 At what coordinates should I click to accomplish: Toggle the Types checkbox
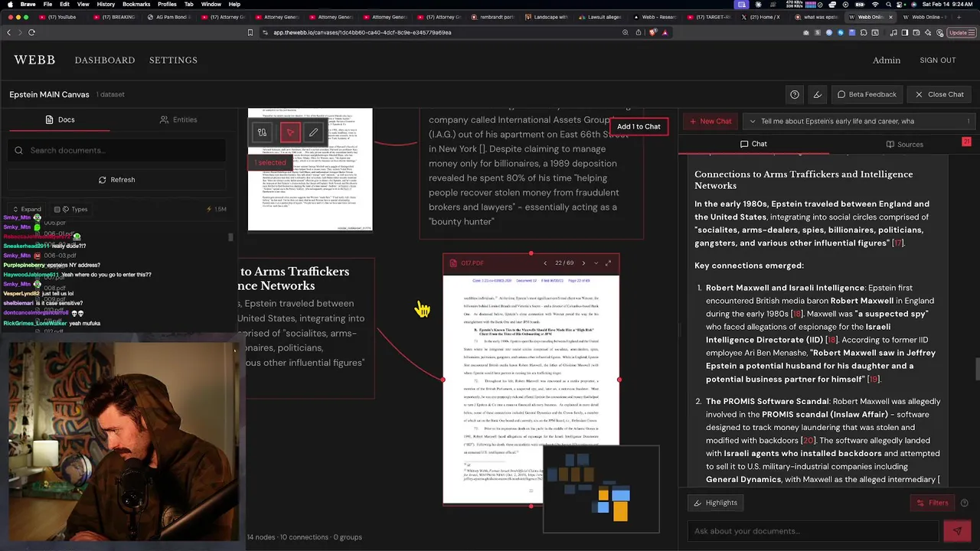pos(57,209)
